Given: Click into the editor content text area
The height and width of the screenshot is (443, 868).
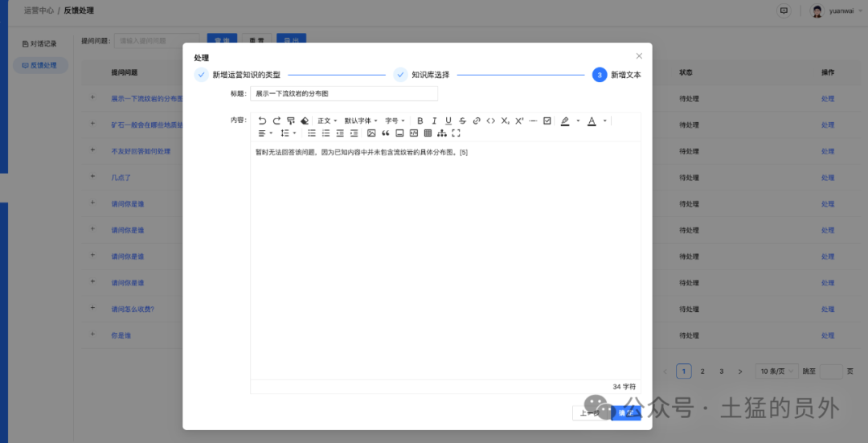Looking at the screenshot, I should click(445, 260).
